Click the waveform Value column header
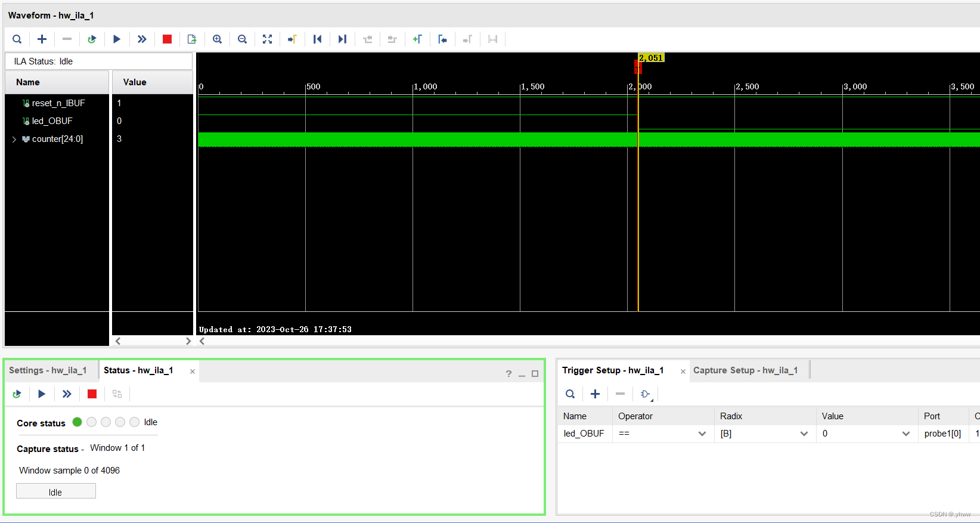Image resolution: width=980 pixels, height=523 pixels. coord(152,82)
